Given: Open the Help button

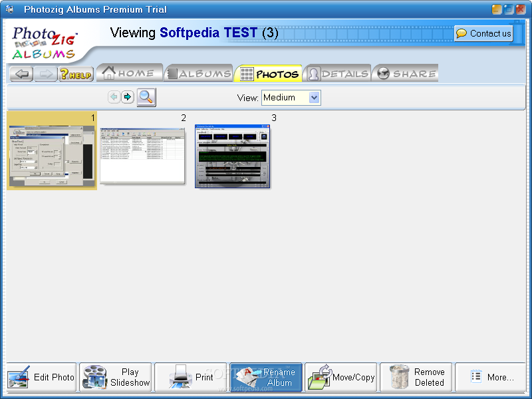Looking at the screenshot, I should (76, 74).
